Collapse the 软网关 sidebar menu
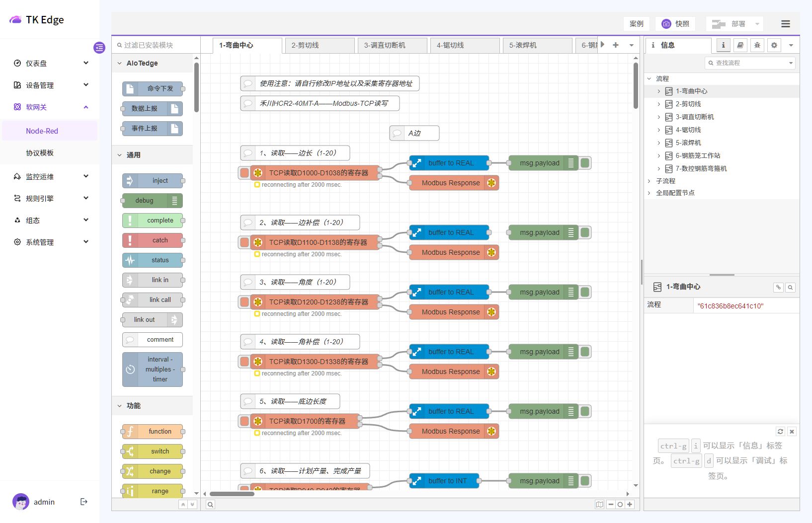 pos(50,107)
